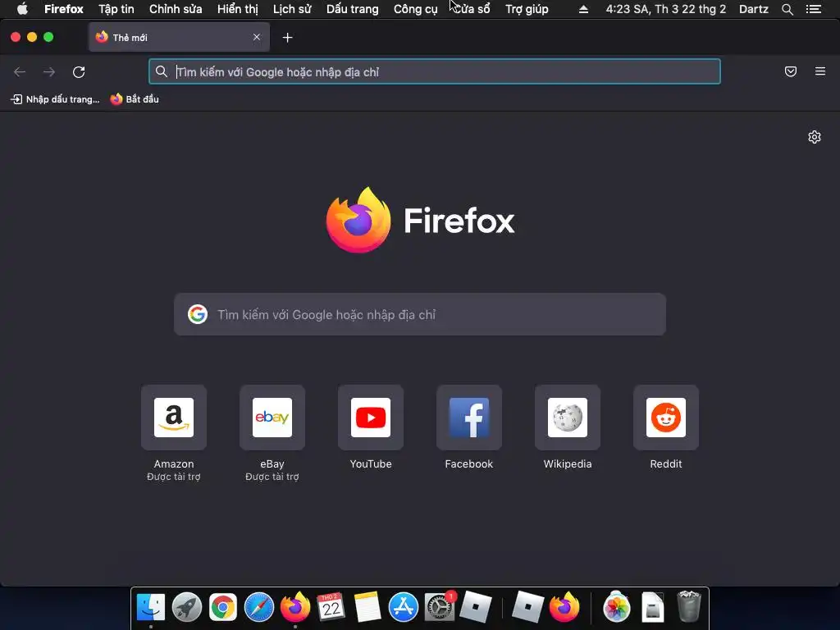
Task: Open the YouTube shortcut tile
Action: 371,418
